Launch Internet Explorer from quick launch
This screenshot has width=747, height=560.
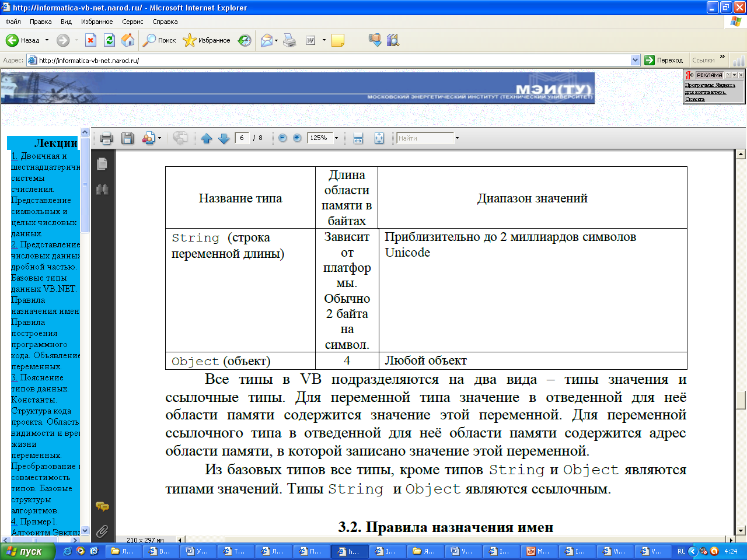(68, 551)
